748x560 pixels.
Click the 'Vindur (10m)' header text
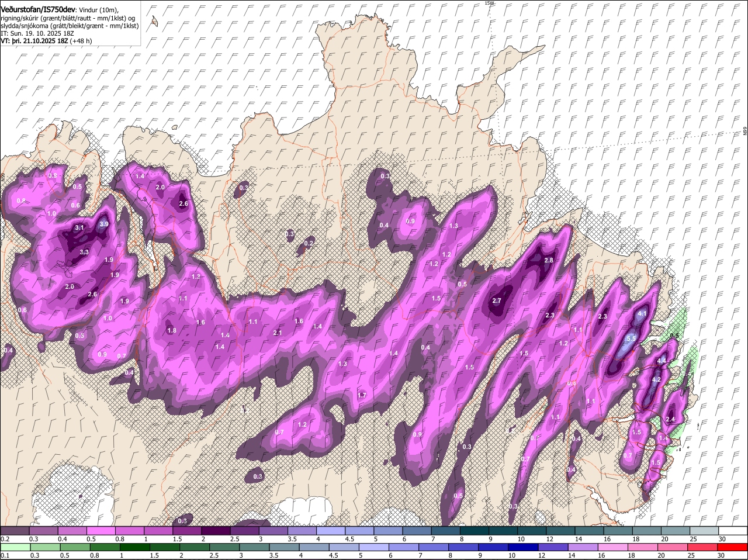[x=99, y=10]
